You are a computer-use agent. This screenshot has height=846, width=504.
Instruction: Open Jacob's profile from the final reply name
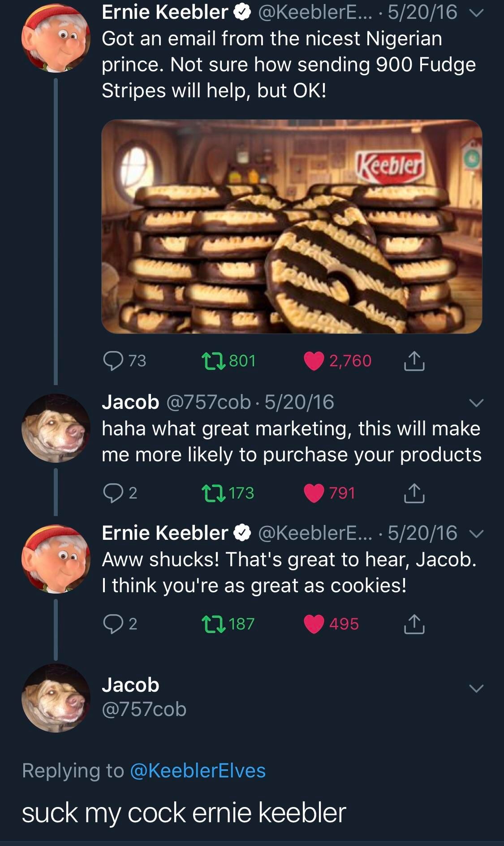pos(130,685)
